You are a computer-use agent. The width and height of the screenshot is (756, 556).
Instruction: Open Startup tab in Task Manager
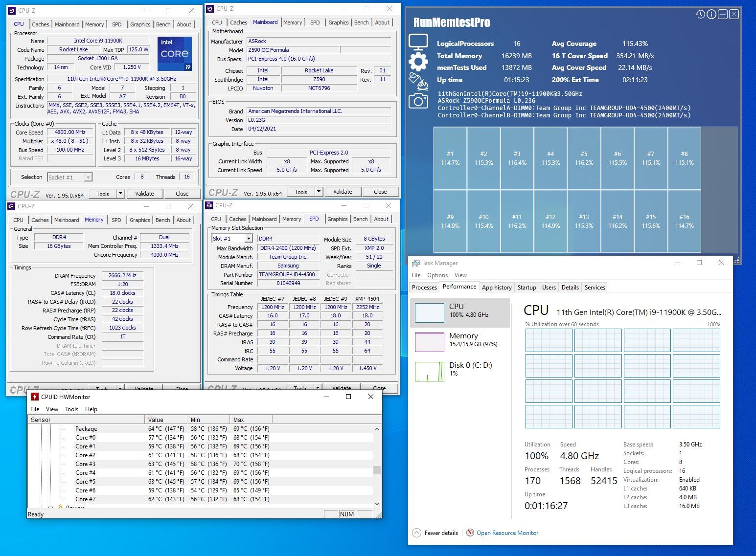527,288
